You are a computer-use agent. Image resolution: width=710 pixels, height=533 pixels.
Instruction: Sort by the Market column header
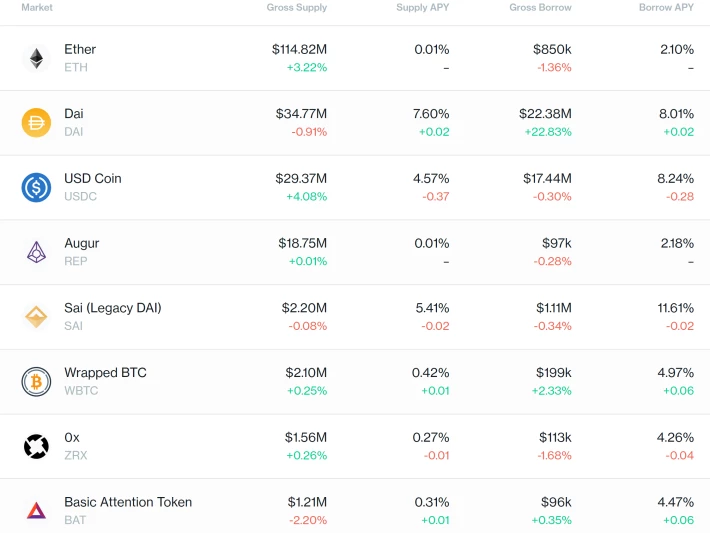[37, 7]
